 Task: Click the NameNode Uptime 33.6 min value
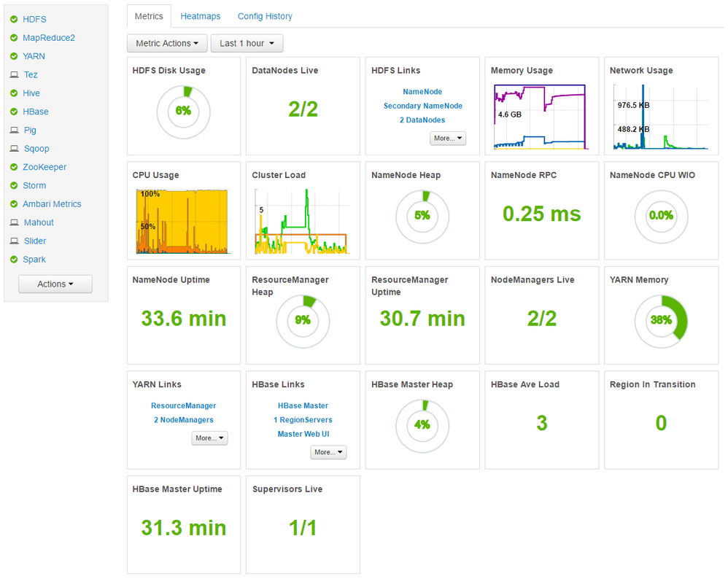coord(183,319)
